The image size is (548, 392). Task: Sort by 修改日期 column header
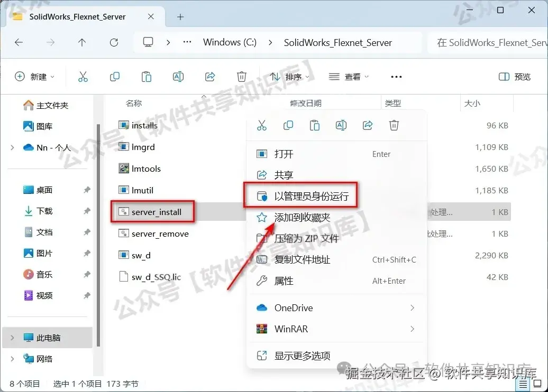pyautogui.click(x=306, y=104)
